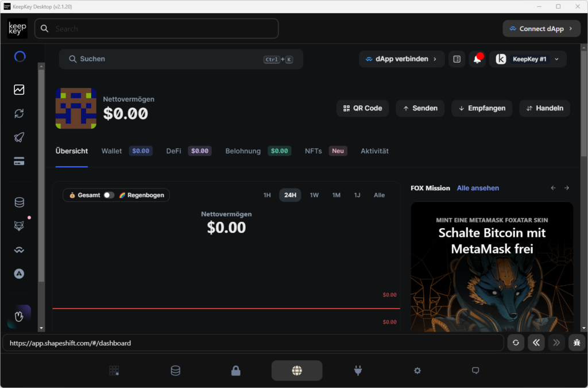The width and height of the screenshot is (588, 388).
Task: Reload the page with the refresh icon
Action: 516,342
